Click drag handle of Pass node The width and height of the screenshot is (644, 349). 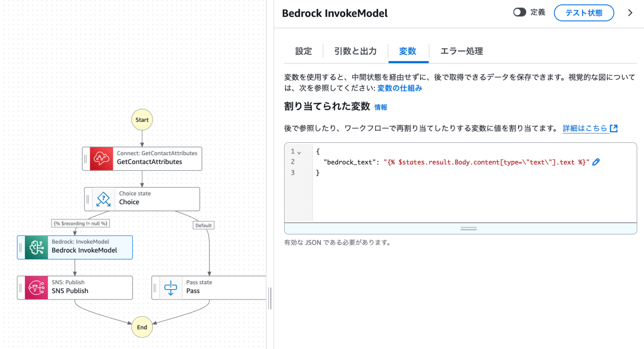(155, 288)
